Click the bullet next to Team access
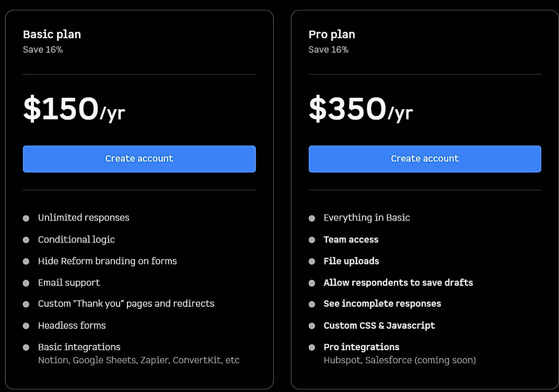This screenshot has width=559, height=392. click(311, 240)
